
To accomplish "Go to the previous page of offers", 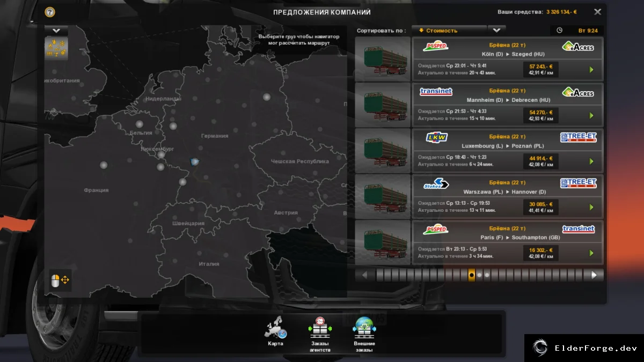I will coord(365,275).
